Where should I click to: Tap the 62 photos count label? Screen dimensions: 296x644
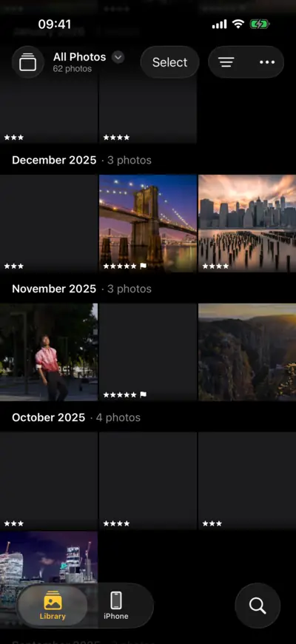(73, 69)
